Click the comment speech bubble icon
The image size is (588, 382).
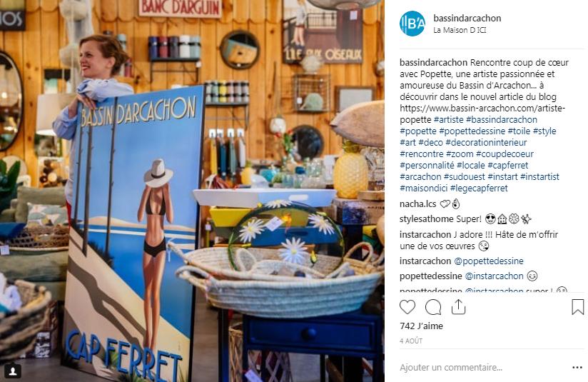433,307
